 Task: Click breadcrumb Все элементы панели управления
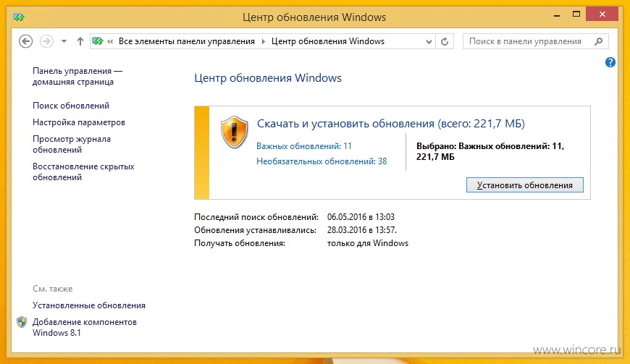pos(186,41)
